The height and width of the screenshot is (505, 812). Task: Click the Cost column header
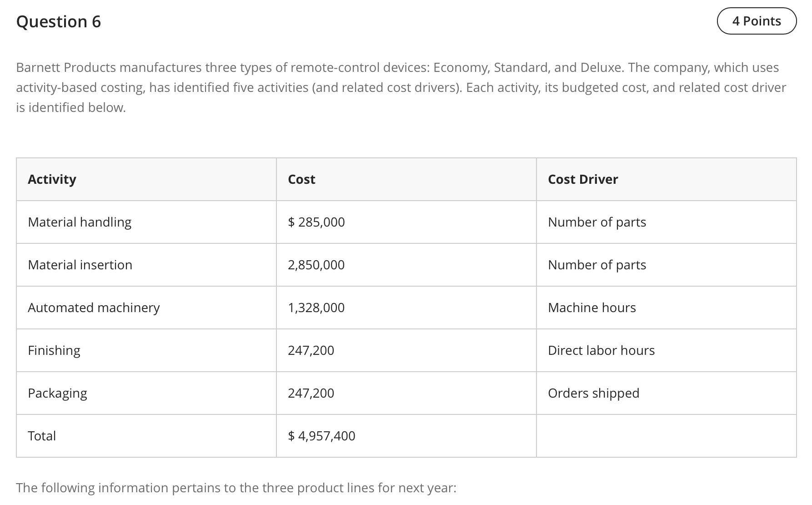(406, 179)
